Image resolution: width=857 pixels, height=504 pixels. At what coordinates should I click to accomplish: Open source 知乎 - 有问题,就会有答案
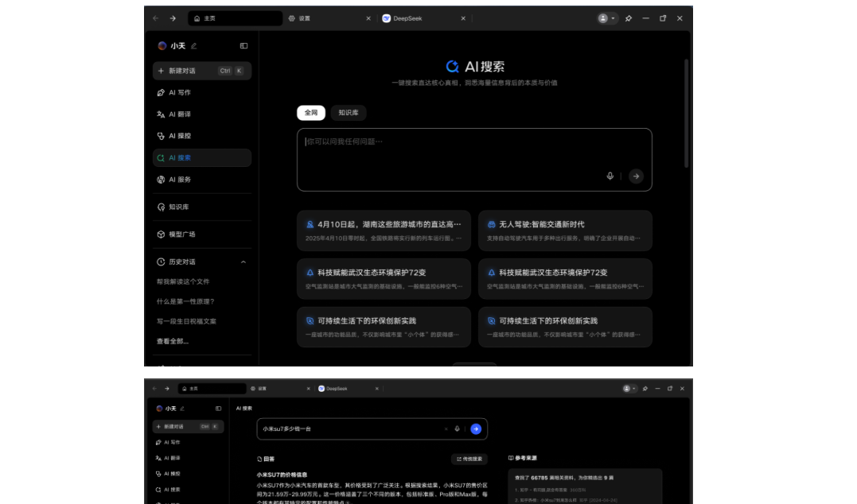coord(551,490)
